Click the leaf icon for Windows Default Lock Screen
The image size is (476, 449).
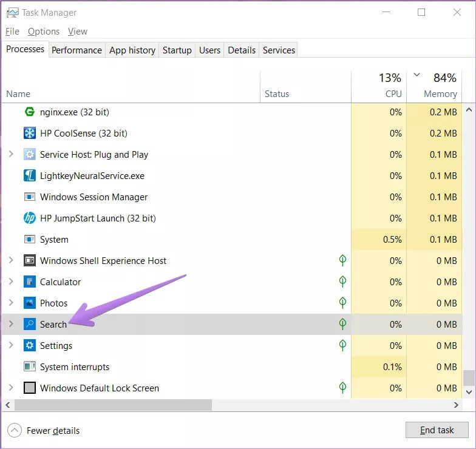[x=342, y=388]
